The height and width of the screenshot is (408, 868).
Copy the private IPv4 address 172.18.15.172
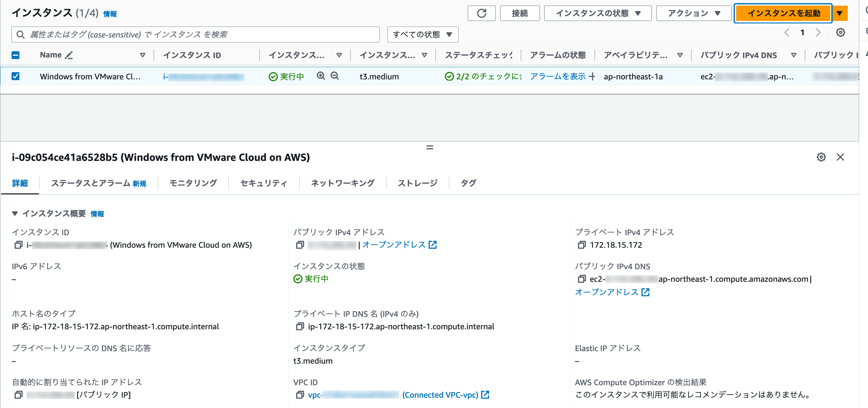(581, 245)
